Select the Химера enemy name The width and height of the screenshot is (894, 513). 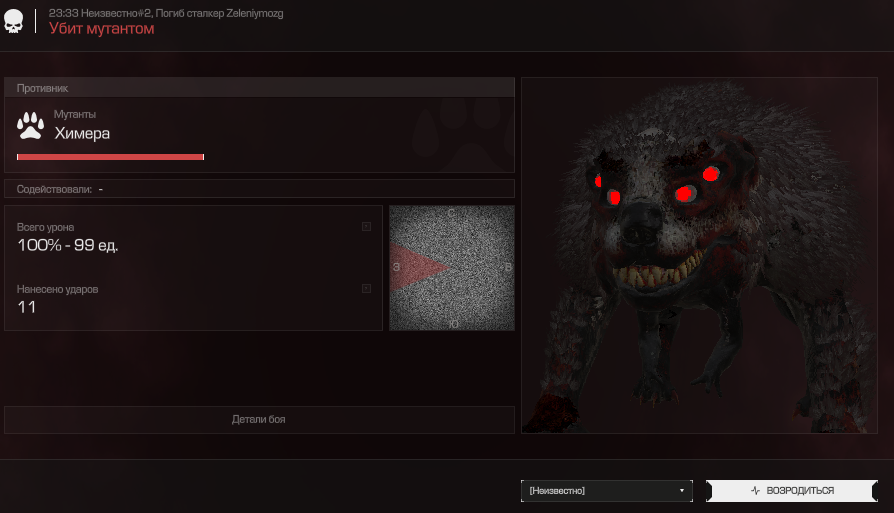82,133
